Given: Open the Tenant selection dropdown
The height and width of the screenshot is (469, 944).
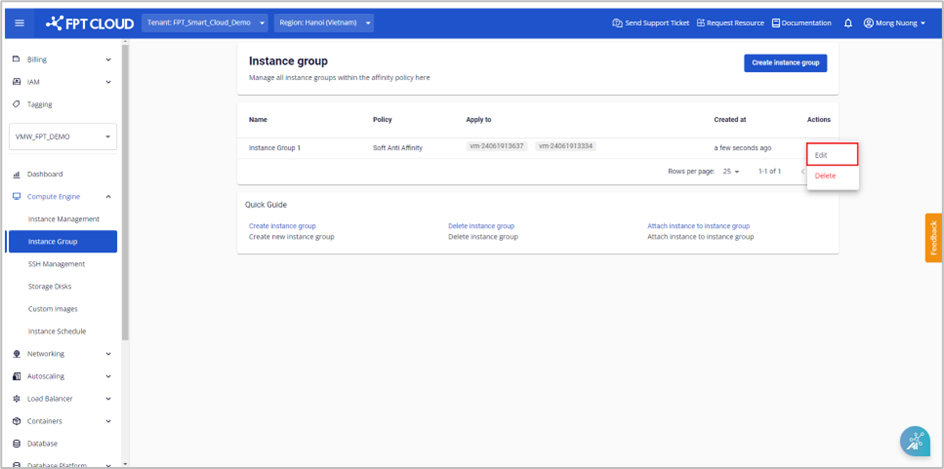Looking at the screenshot, I should pyautogui.click(x=206, y=22).
